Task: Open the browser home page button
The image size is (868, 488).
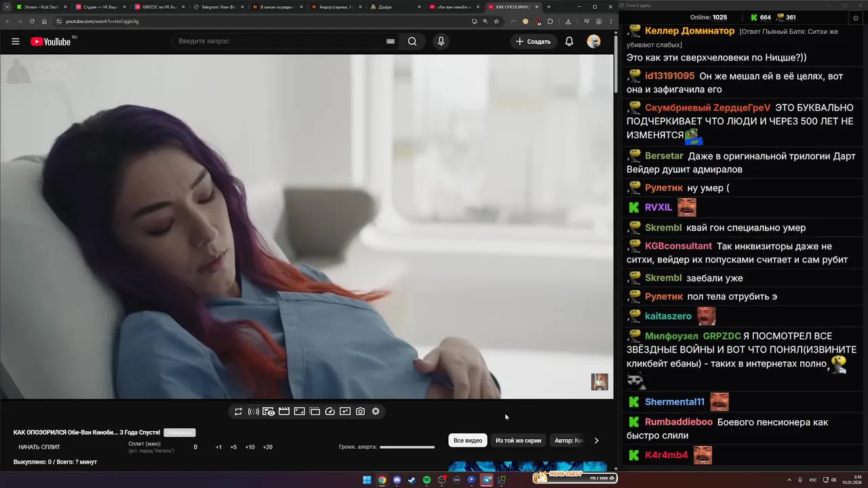Action: tap(44, 21)
